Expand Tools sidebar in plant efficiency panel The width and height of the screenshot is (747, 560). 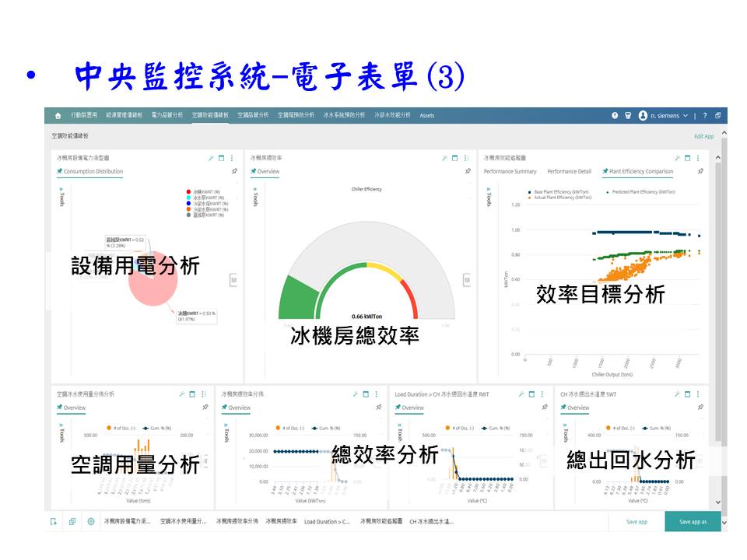point(489,197)
